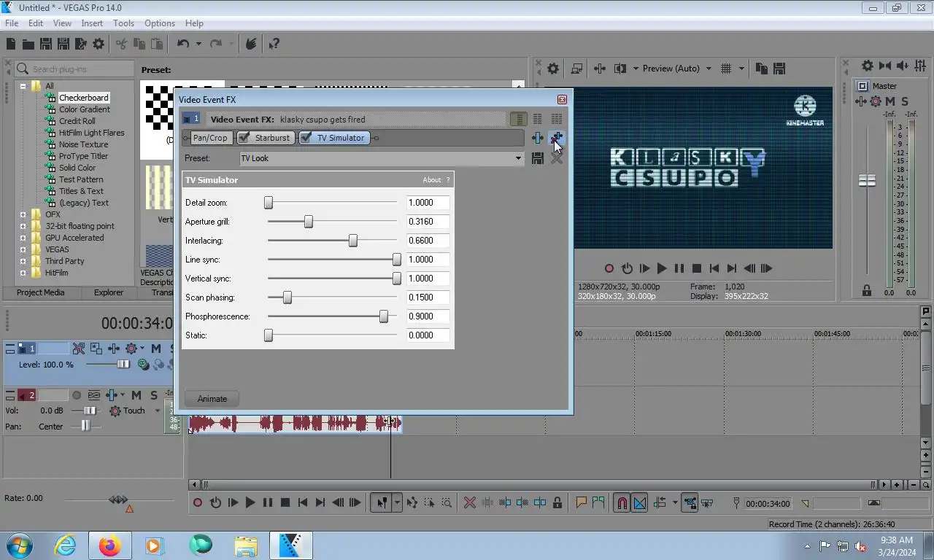Disable the Starburst effect checkbox

point(244,138)
